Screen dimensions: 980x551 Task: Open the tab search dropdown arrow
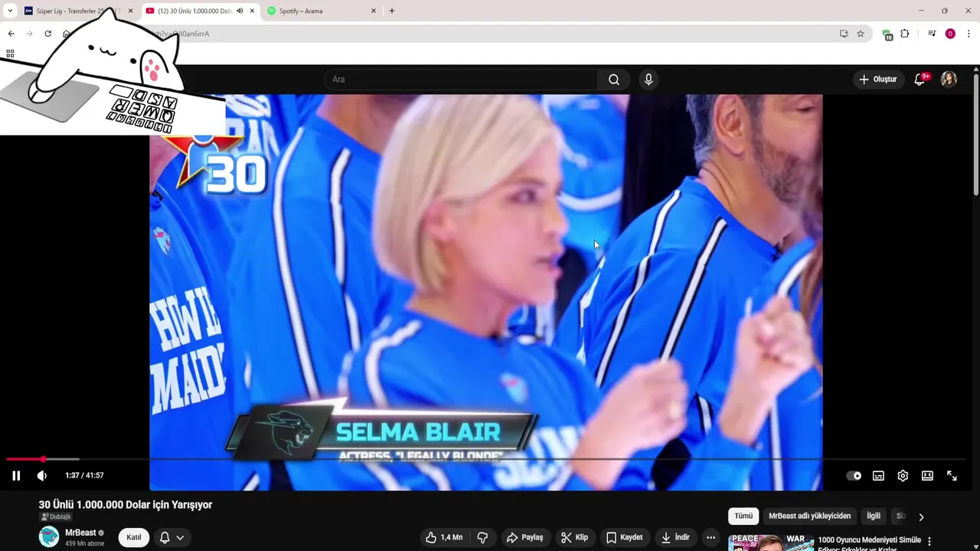(x=10, y=11)
